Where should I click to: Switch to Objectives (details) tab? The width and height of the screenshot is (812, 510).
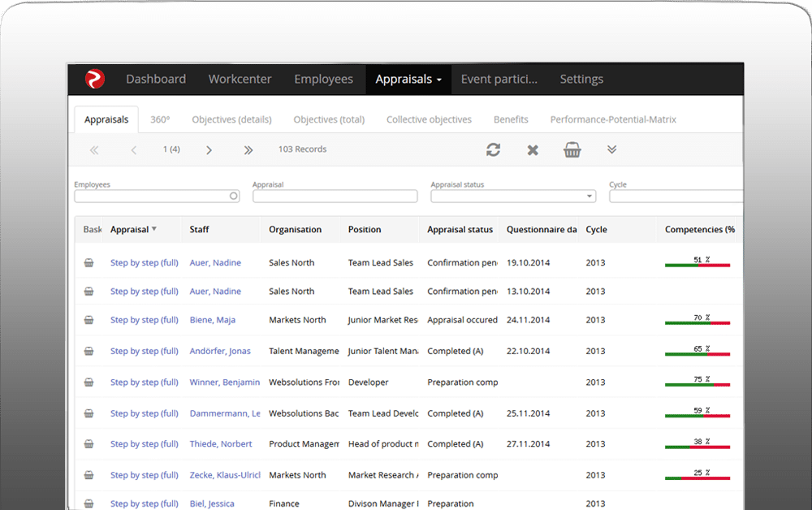pyautogui.click(x=231, y=119)
